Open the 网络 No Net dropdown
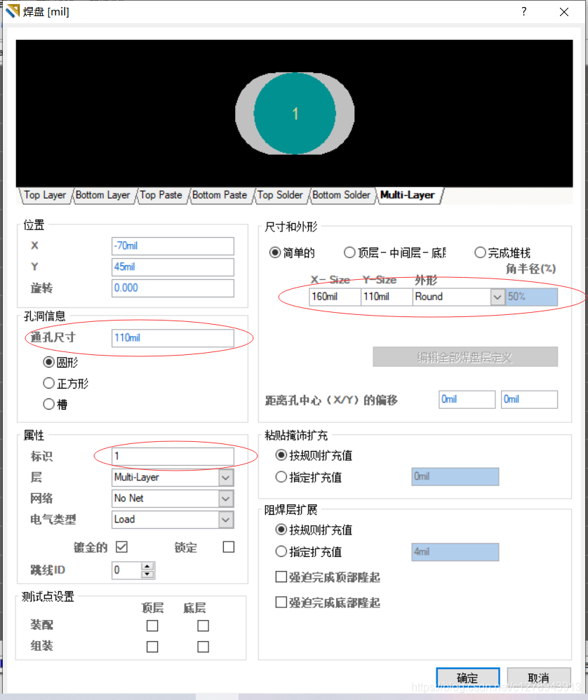Image resolution: width=588 pixels, height=700 pixels. coord(226,499)
